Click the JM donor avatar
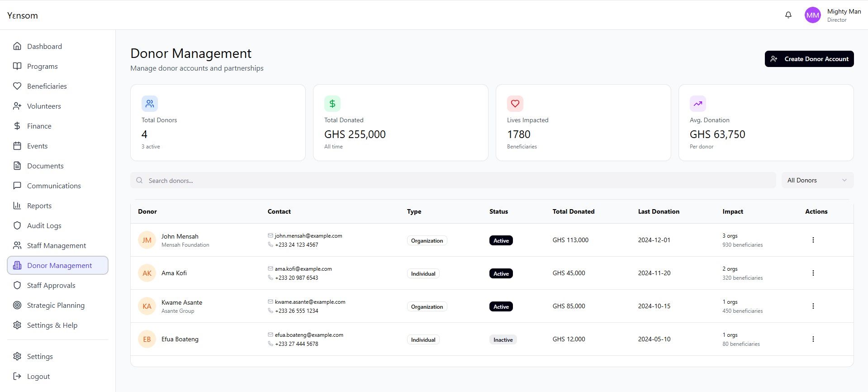 147,240
